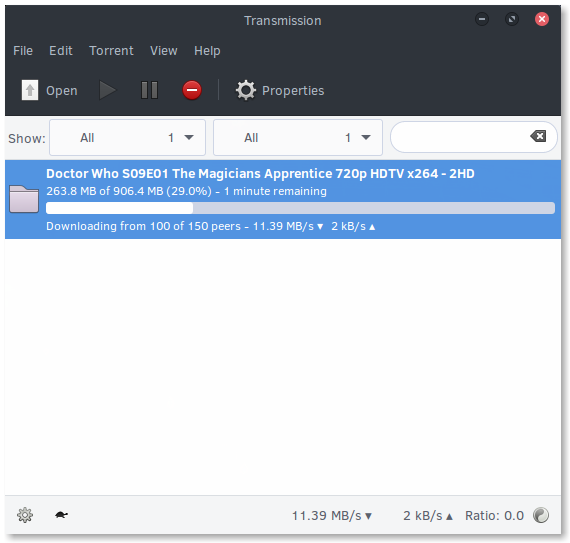Open the options gear in the status bar
570x543 pixels.
click(25, 515)
